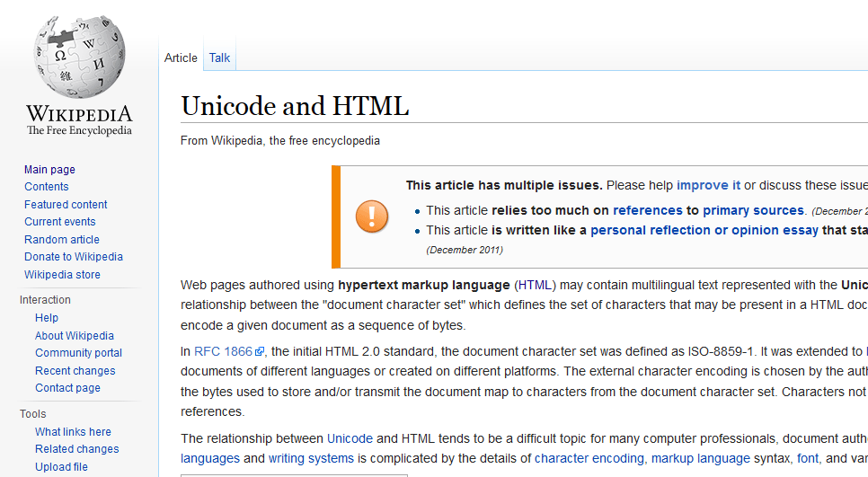The image size is (868, 477).
Task: Open the 'writing systems' link
Action: (x=311, y=458)
